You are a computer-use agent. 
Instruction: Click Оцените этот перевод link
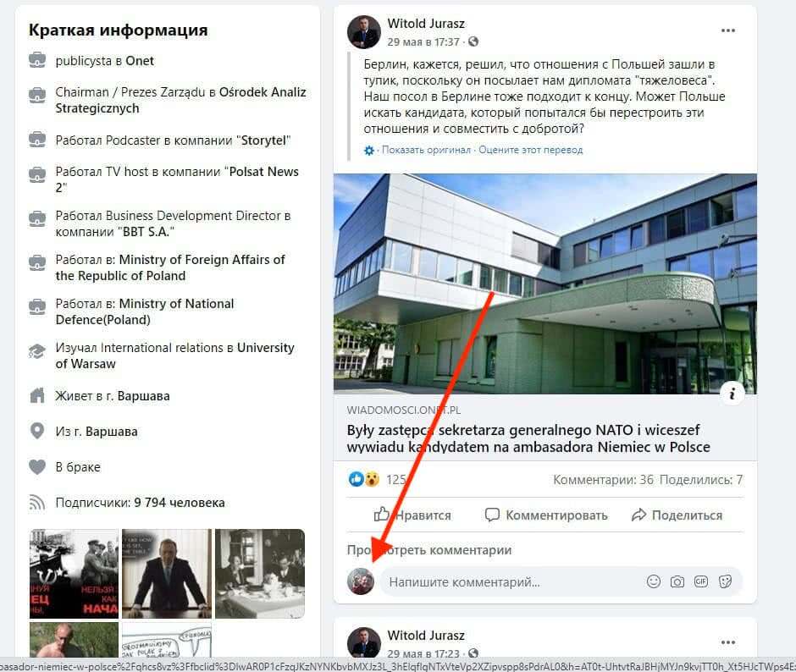pos(530,150)
